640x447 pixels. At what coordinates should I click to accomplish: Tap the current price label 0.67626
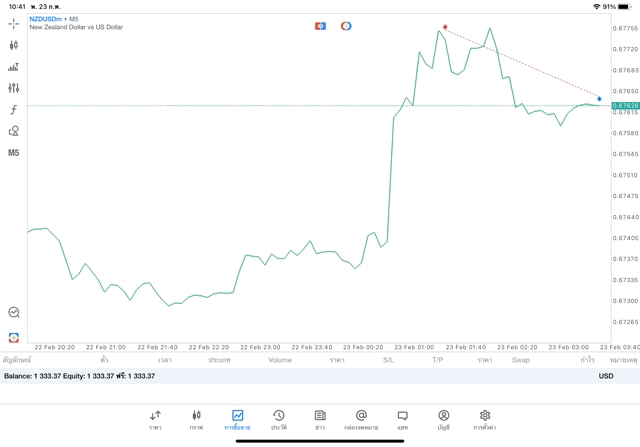click(x=625, y=105)
